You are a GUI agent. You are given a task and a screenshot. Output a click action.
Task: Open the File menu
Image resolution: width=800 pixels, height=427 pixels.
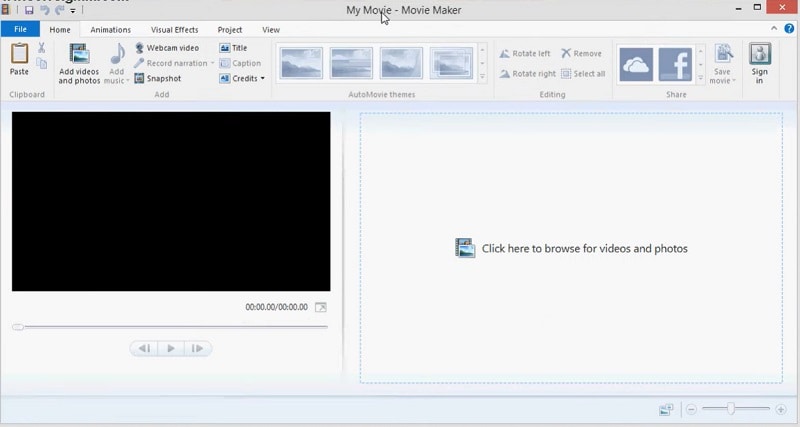20,30
